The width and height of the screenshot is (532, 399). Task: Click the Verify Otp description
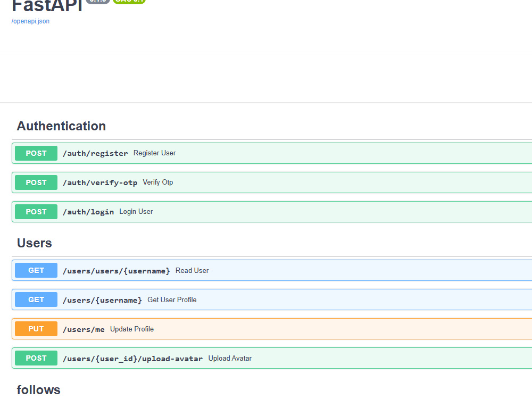click(x=158, y=182)
